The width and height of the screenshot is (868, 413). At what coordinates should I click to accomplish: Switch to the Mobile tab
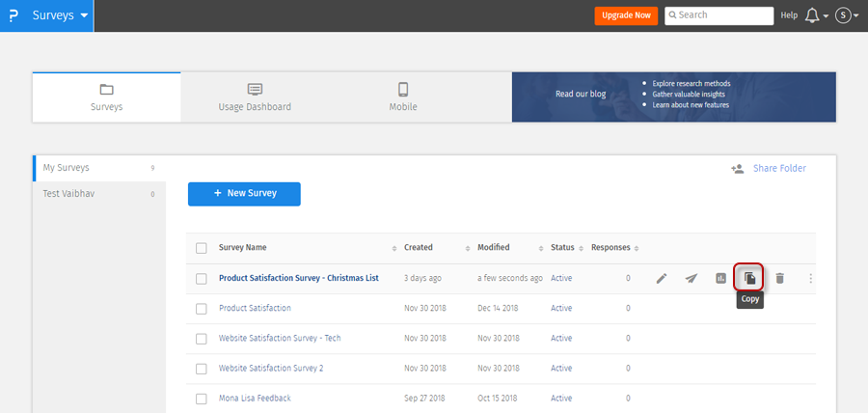403,97
